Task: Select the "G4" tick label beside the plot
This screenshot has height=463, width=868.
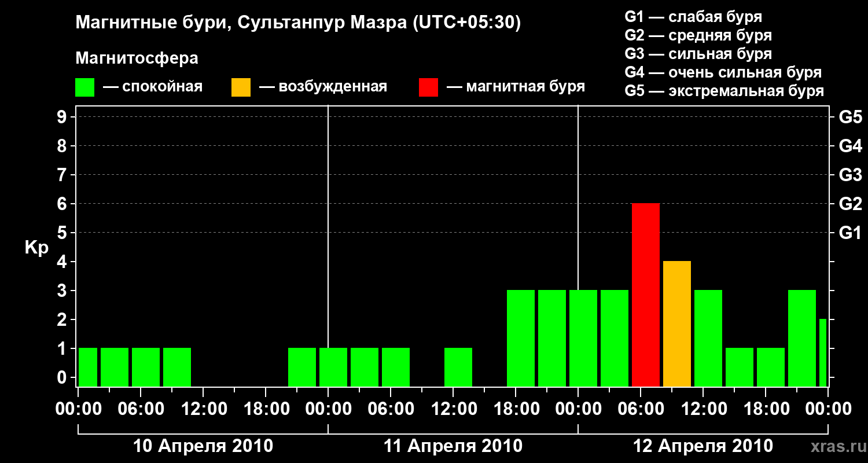Action: tap(850, 146)
